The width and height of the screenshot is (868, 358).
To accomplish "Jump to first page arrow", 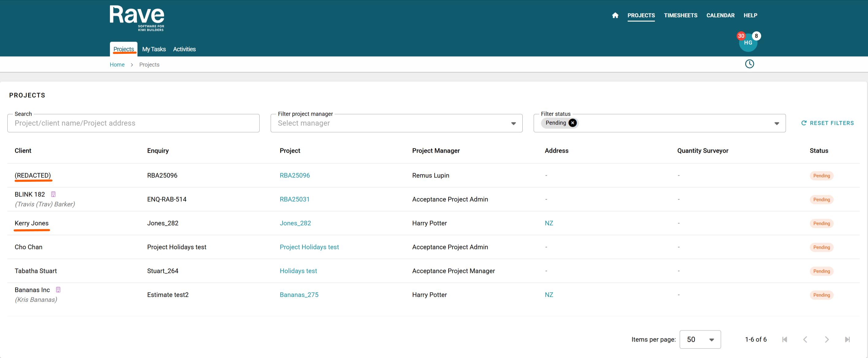I will click(x=784, y=339).
